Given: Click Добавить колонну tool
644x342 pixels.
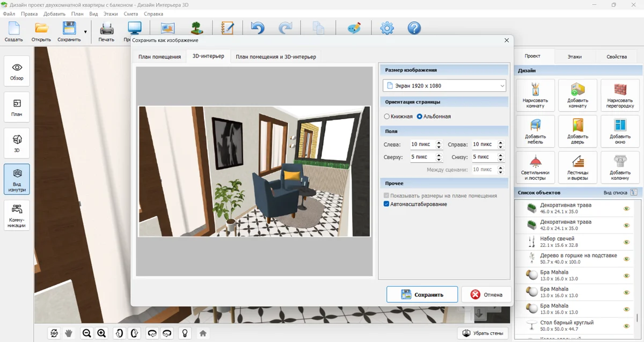Looking at the screenshot, I should point(620,167).
